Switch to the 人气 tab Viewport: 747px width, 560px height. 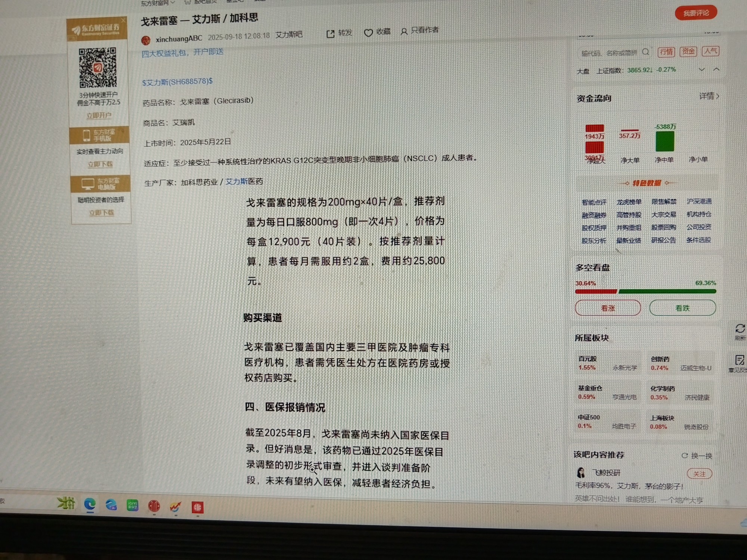click(710, 51)
